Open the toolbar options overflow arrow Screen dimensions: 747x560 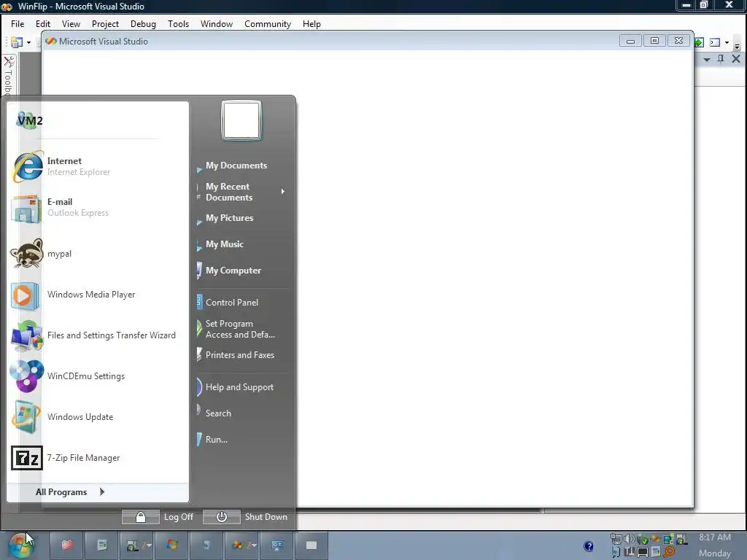[x=737, y=45]
